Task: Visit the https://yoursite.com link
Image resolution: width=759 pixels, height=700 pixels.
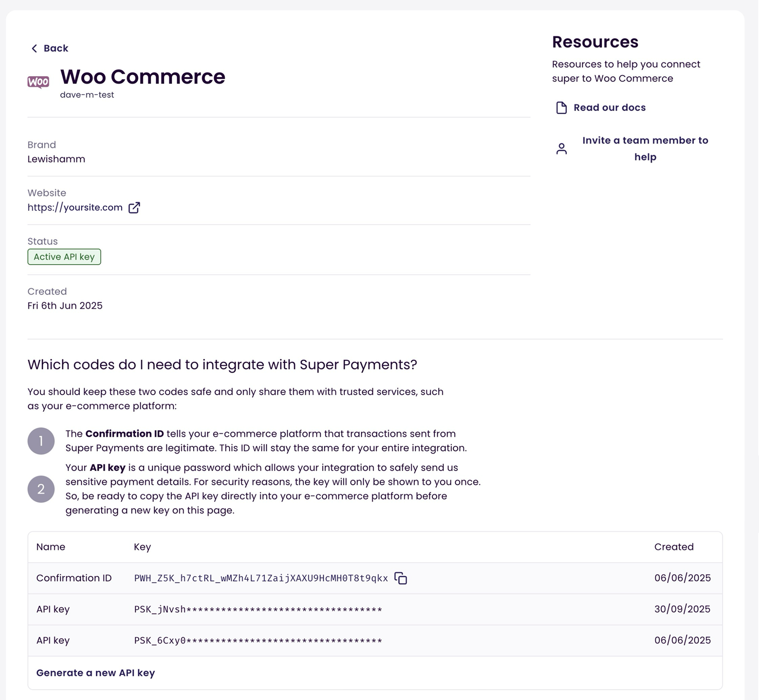Action: coord(75,208)
